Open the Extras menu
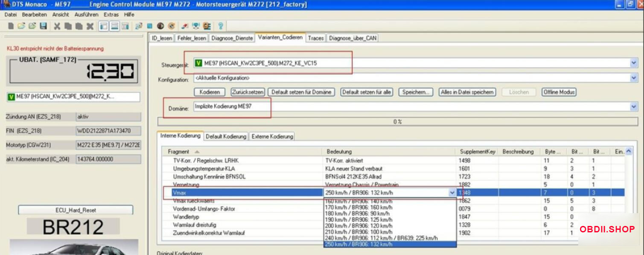This screenshot has width=644, height=255. (x=111, y=15)
